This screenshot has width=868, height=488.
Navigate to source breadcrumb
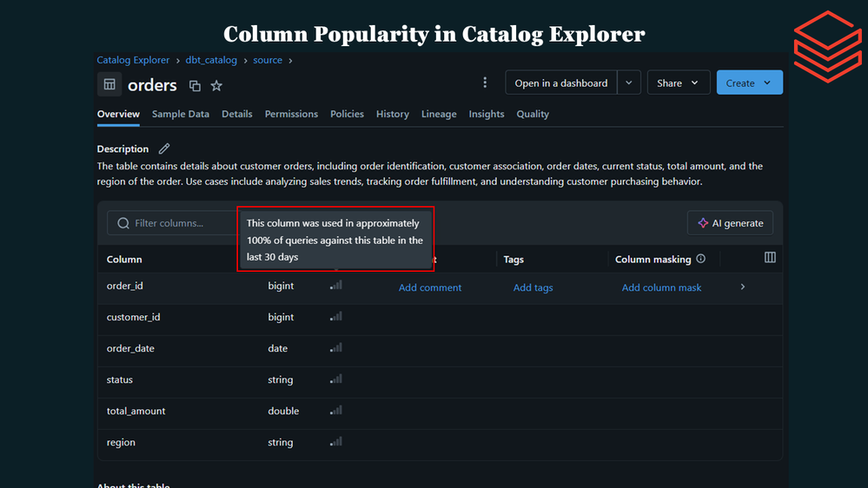(268, 60)
